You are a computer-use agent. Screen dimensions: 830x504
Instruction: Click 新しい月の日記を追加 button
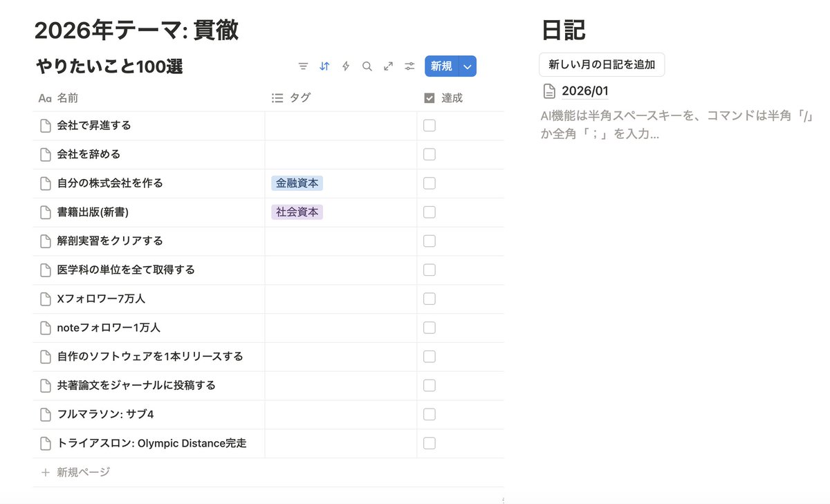[x=602, y=65]
